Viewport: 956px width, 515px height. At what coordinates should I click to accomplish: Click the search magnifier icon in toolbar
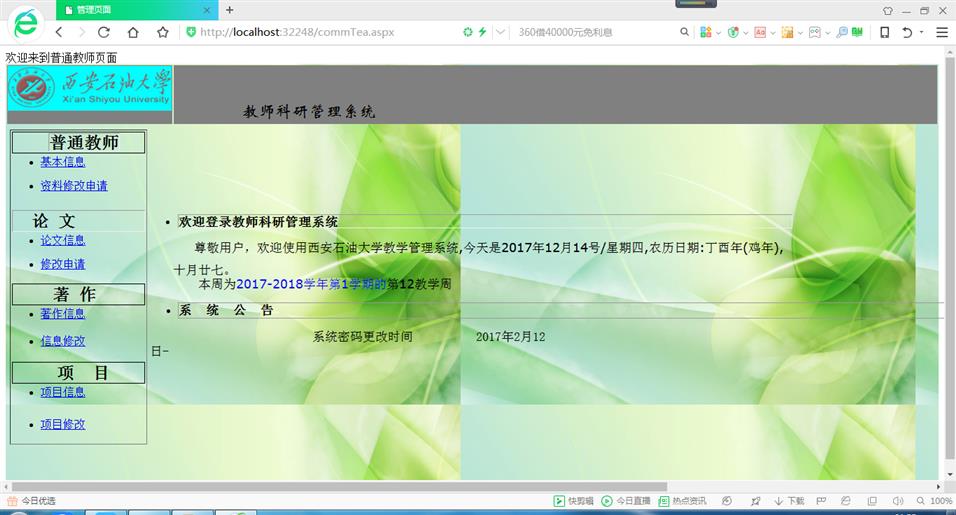click(685, 32)
